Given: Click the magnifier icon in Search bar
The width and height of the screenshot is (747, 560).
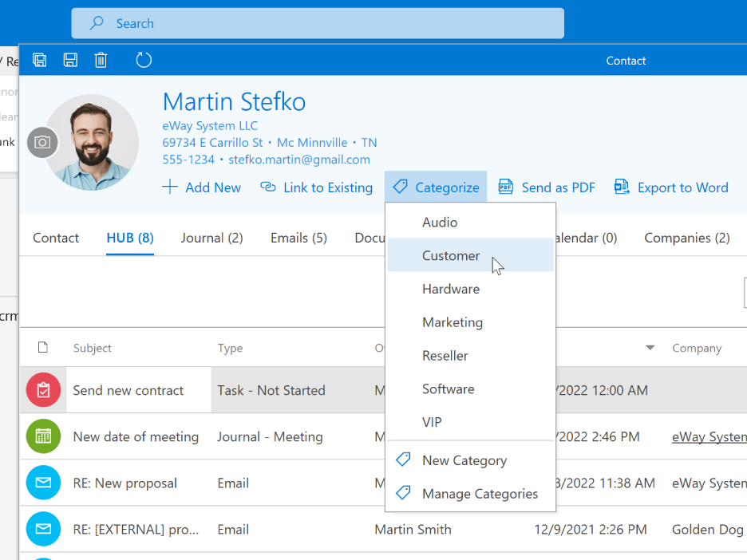Looking at the screenshot, I should [97, 23].
